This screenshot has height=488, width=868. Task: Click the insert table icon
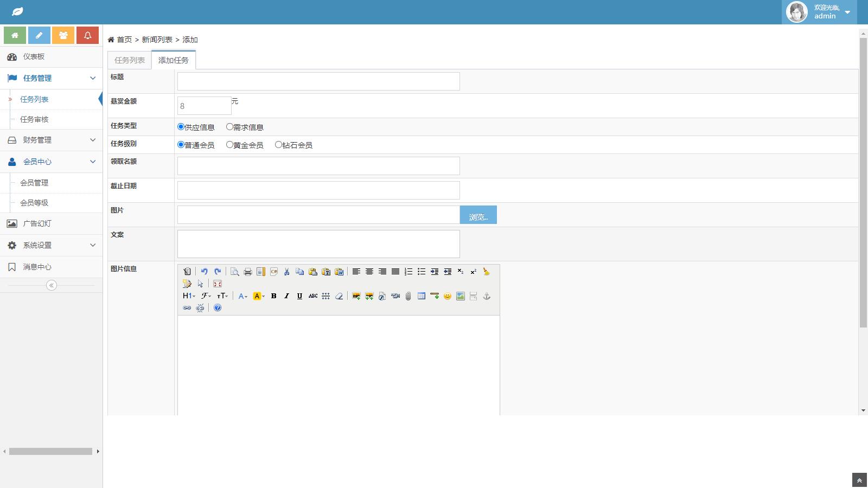click(421, 296)
